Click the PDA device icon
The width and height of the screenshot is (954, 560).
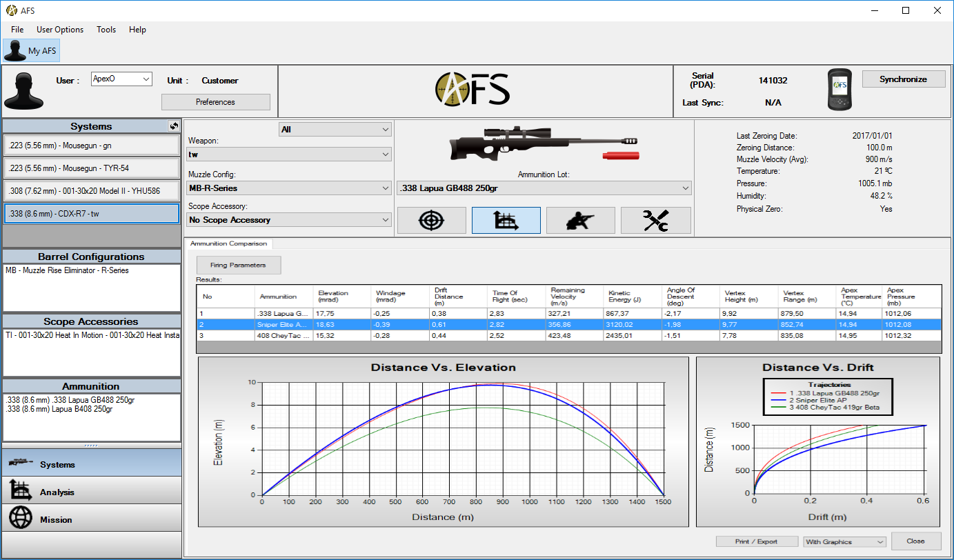pos(839,89)
